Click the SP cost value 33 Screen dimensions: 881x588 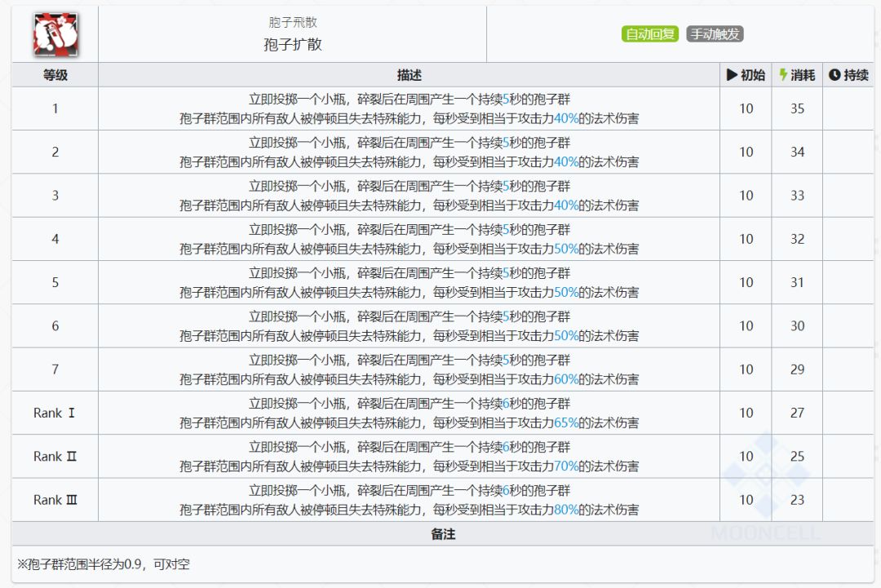pyautogui.click(x=797, y=196)
